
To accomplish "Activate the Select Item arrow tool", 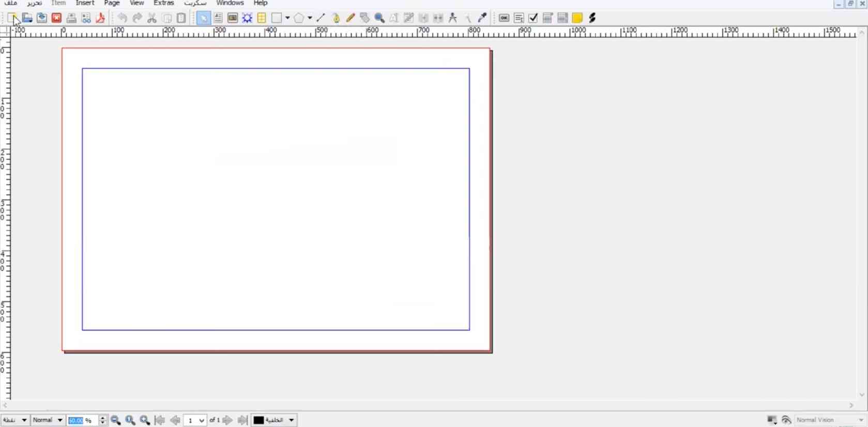I will pos(203,18).
